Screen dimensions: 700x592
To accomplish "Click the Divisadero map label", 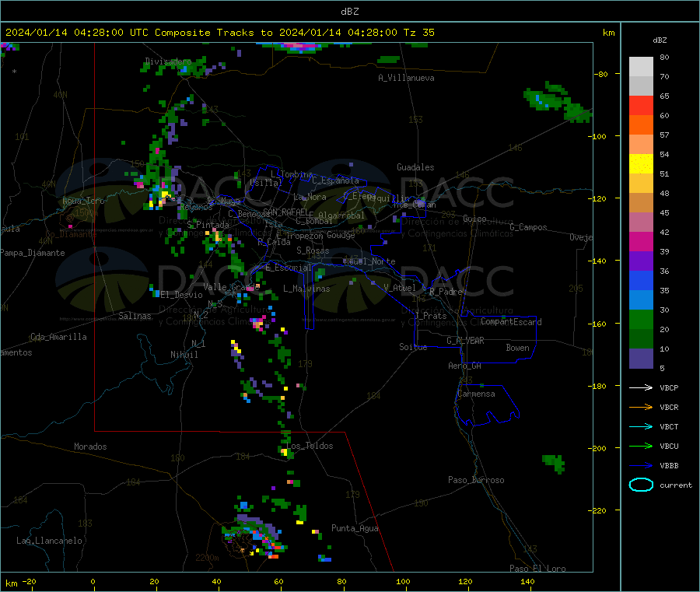I will pyautogui.click(x=168, y=61).
